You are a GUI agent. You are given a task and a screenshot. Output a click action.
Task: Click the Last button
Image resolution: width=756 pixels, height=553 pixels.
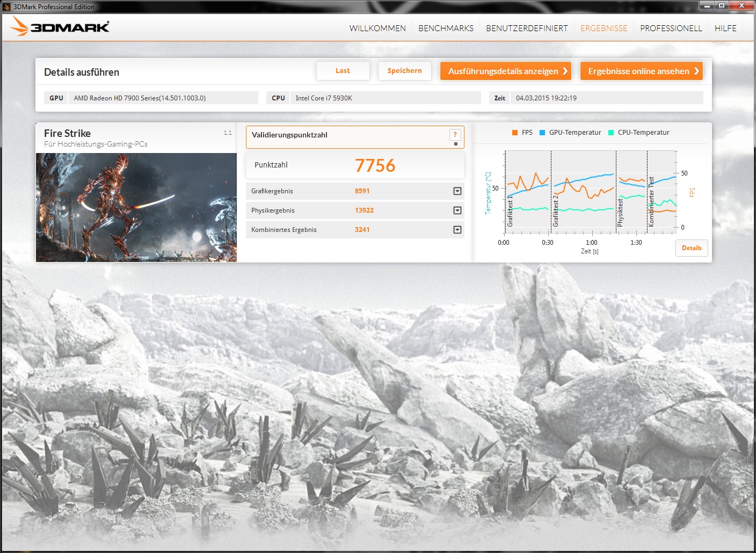pyautogui.click(x=343, y=71)
